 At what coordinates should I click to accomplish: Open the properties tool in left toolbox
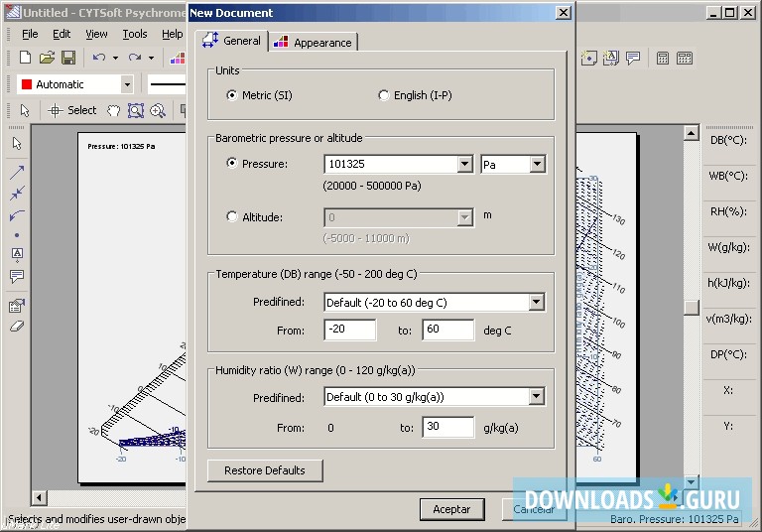17,306
